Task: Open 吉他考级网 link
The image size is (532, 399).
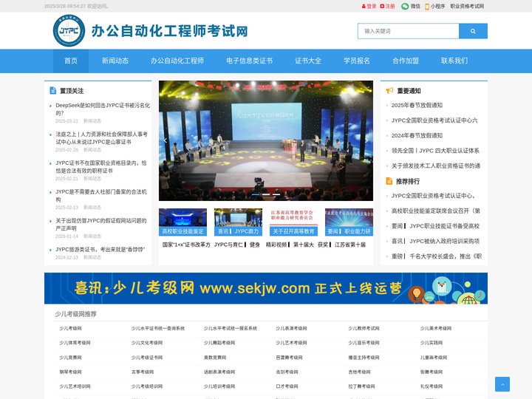Action: pos(359,372)
